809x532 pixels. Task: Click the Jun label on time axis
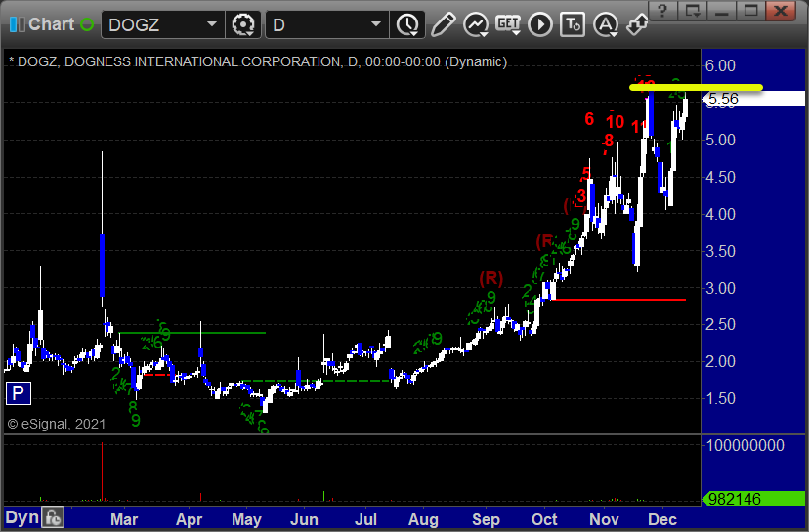[304, 519]
